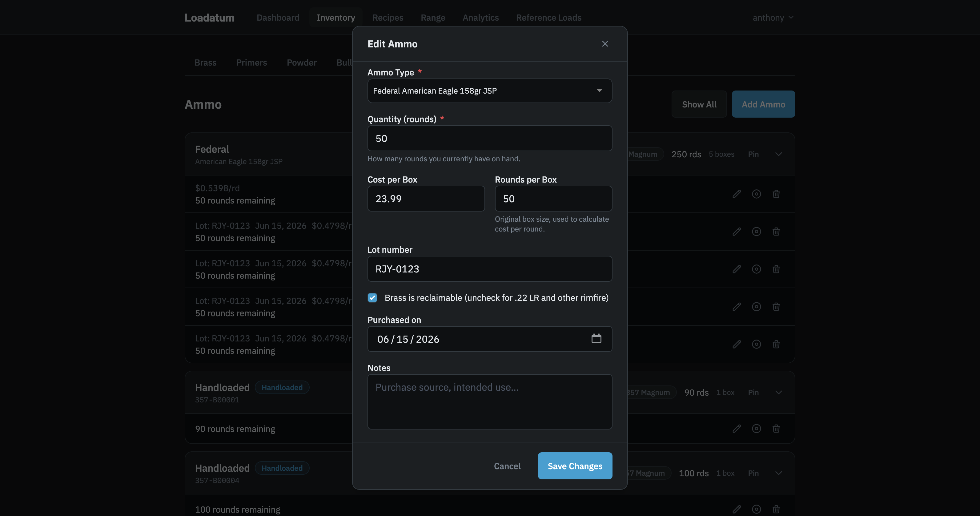Delete the second Lot RJY-0123 row
This screenshot has width=980, height=516.
click(776, 269)
